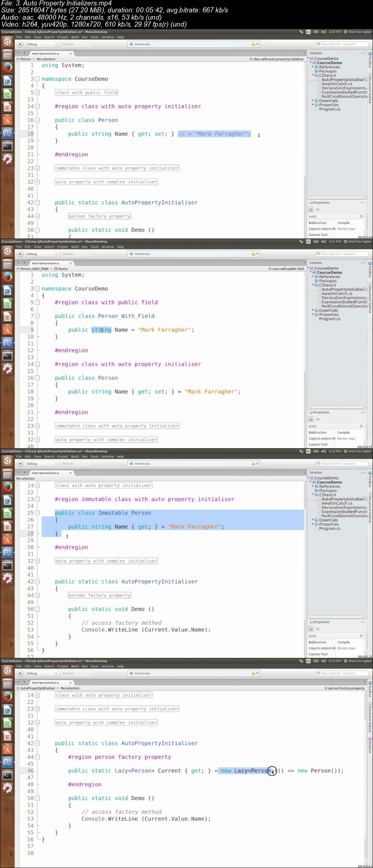Expand the Essentials folder in the 6:51 PM frame

(x=313, y=310)
